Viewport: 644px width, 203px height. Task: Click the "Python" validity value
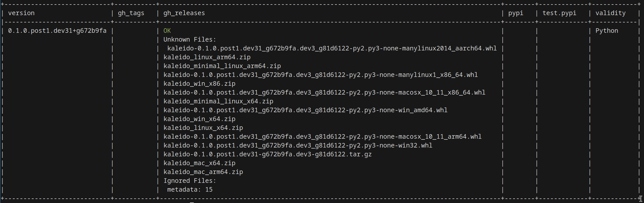click(x=607, y=31)
